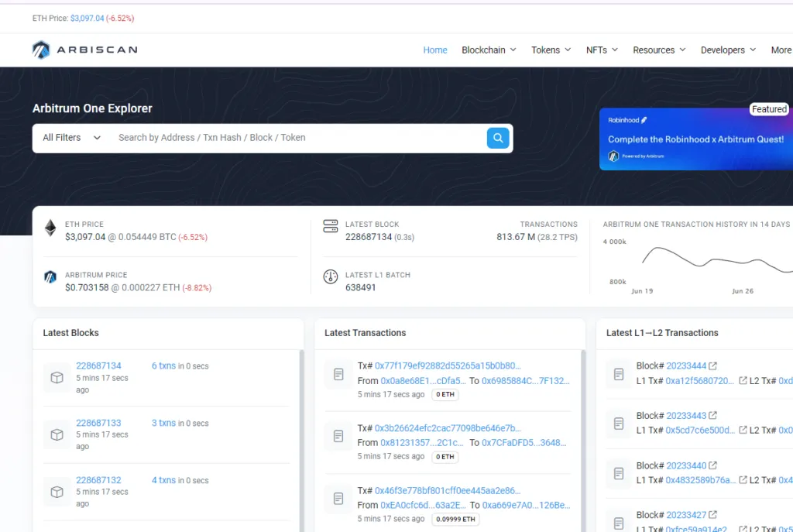Open the Developers menu
The width and height of the screenshot is (793, 532).
(x=728, y=50)
